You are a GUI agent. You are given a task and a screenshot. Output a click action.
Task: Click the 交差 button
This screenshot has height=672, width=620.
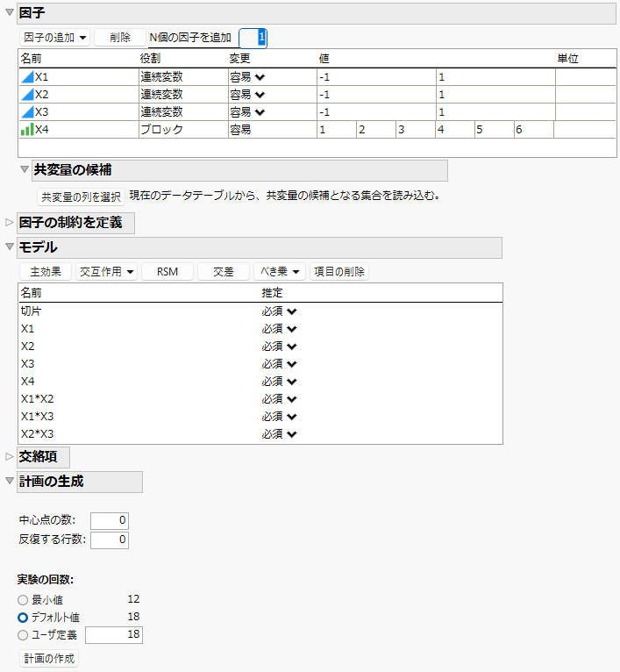(224, 272)
